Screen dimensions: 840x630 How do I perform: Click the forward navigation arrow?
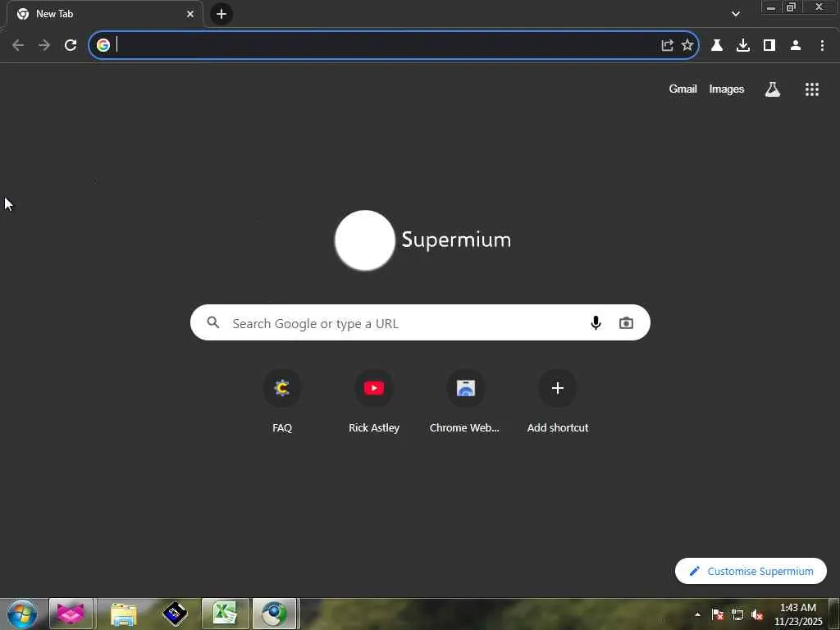(44, 45)
